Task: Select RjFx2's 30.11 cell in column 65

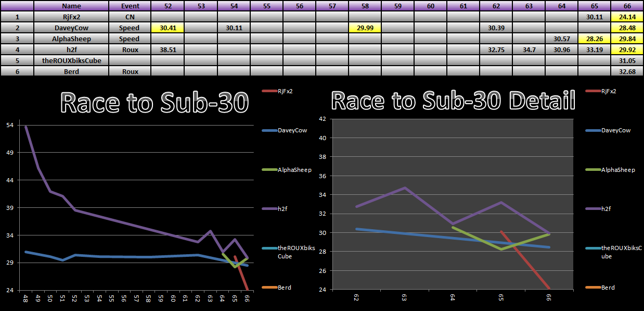Action: tap(594, 17)
